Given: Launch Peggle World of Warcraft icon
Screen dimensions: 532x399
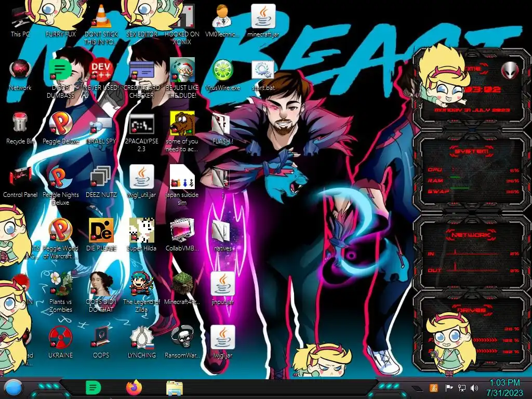Looking at the screenshot, I should pyautogui.click(x=61, y=231).
